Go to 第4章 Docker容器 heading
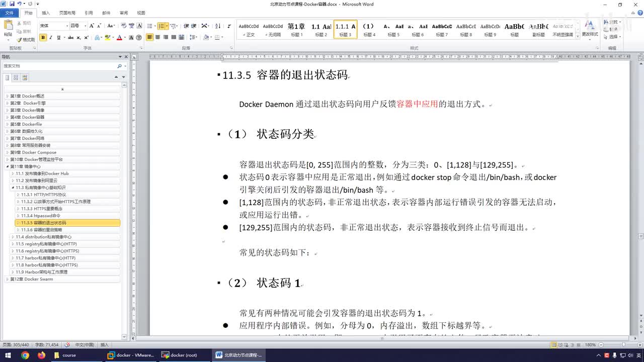This screenshot has height=362, width=644. (27, 117)
